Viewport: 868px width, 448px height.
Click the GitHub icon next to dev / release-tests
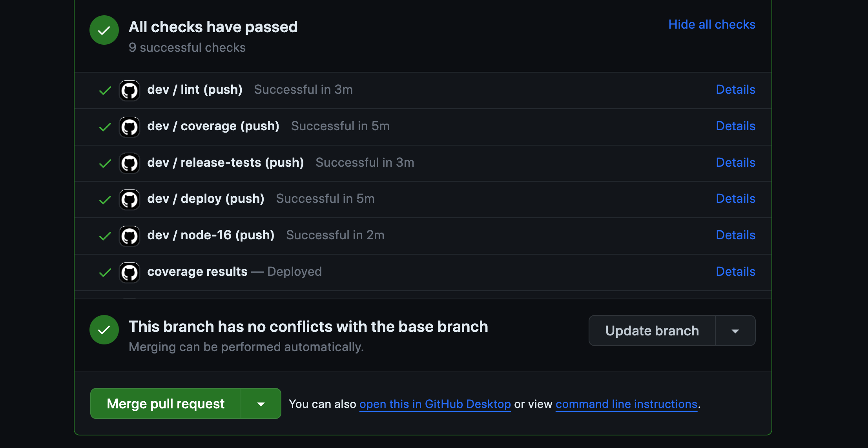tap(129, 163)
